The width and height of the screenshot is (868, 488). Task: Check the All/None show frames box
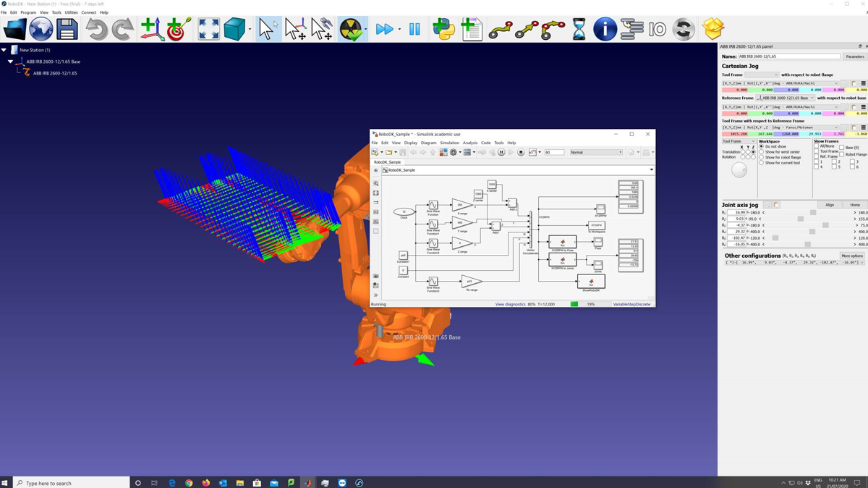(817, 146)
